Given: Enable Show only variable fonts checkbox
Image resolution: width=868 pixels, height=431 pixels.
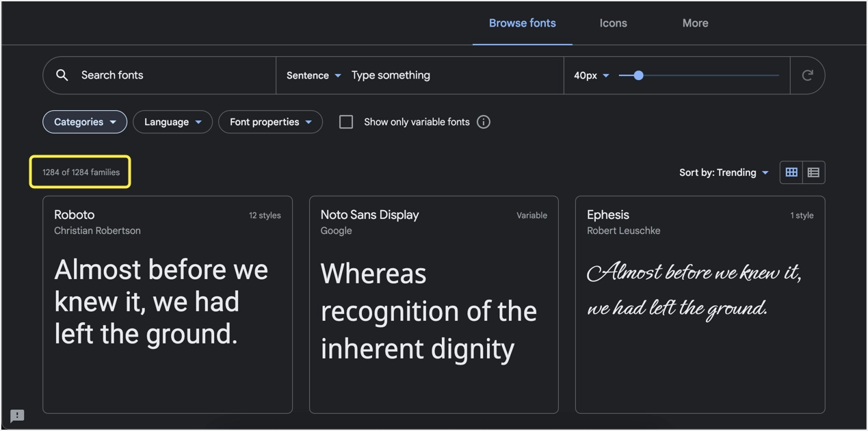Looking at the screenshot, I should [x=346, y=122].
